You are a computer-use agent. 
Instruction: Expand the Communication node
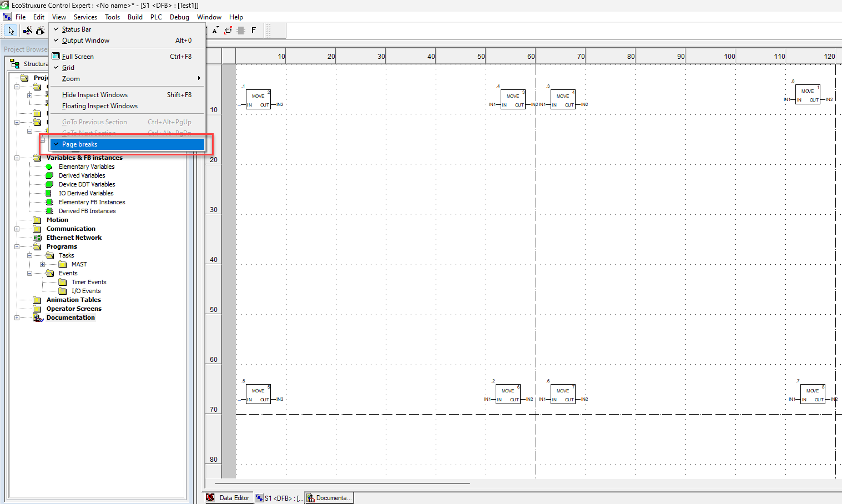click(x=17, y=229)
